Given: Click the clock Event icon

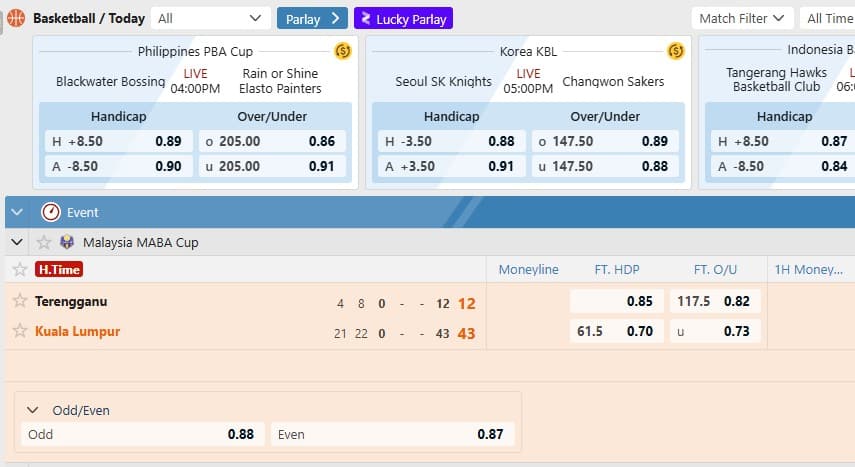Looking at the screenshot, I should point(51,212).
